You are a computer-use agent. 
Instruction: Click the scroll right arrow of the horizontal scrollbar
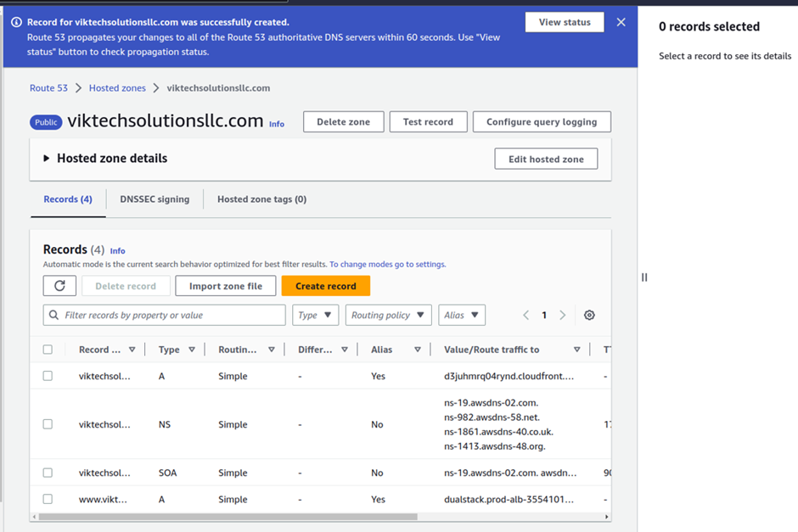pos(607,517)
